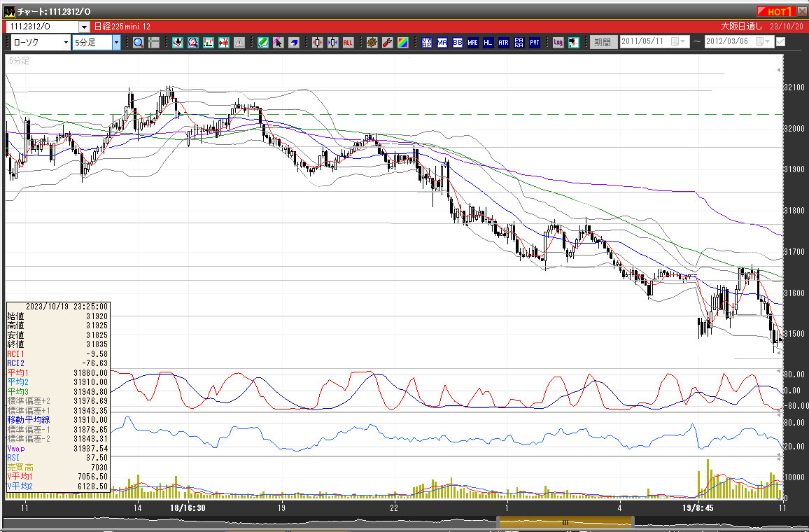Click the red wrench tool icon
This screenshot has height=532, width=809.
388,42
